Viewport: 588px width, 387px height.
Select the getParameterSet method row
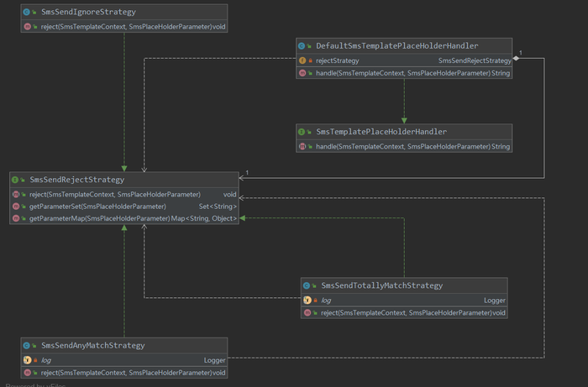click(x=124, y=207)
